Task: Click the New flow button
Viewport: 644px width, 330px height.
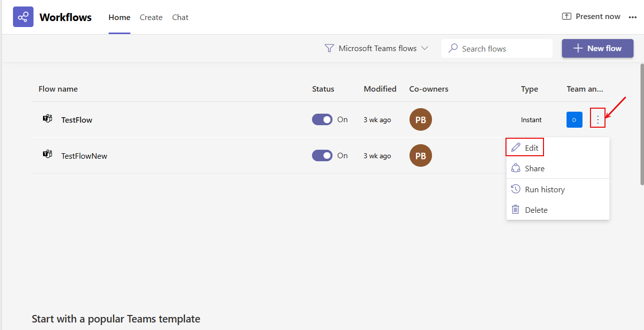Action: tap(597, 49)
